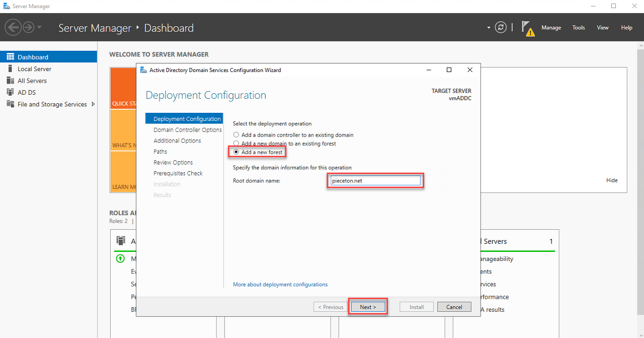Expand File and Storage Services submenu arrow
This screenshot has width=644, height=338.
[93, 104]
